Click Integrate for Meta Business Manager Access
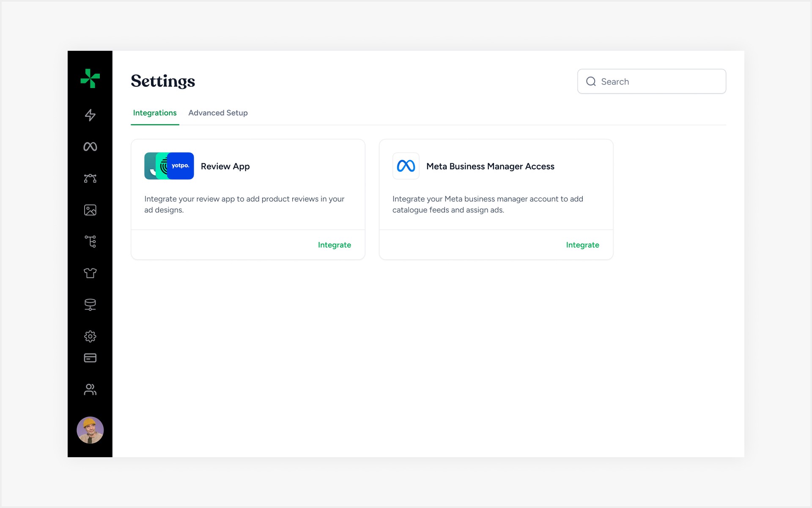The width and height of the screenshot is (812, 508). (x=582, y=245)
